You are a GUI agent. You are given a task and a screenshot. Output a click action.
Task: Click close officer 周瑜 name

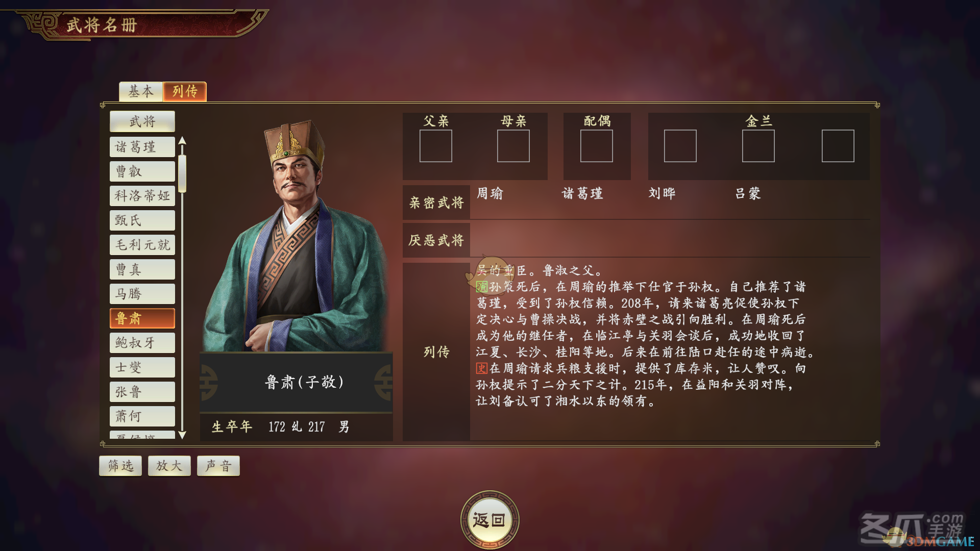tap(490, 193)
